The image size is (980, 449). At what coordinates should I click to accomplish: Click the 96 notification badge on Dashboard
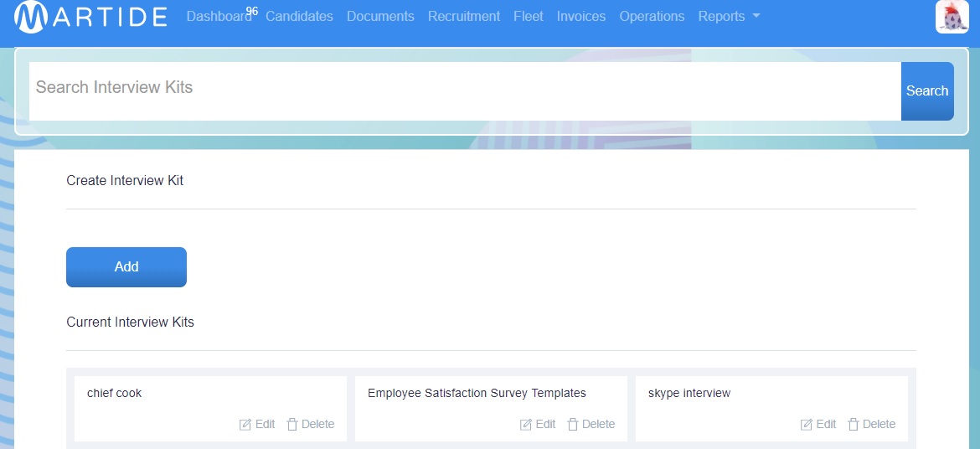coord(252,11)
